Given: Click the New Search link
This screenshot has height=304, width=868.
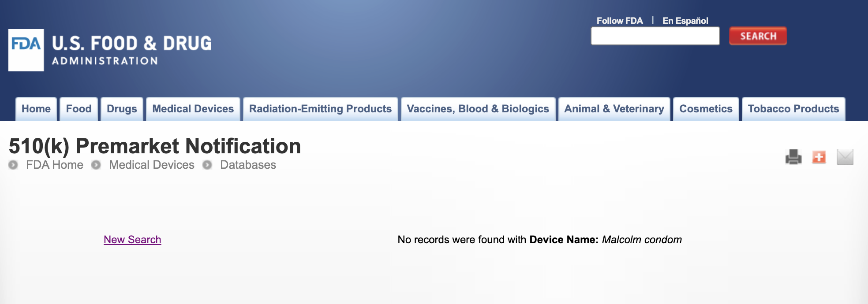Looking at the screenshot, I should pos(132,240).
